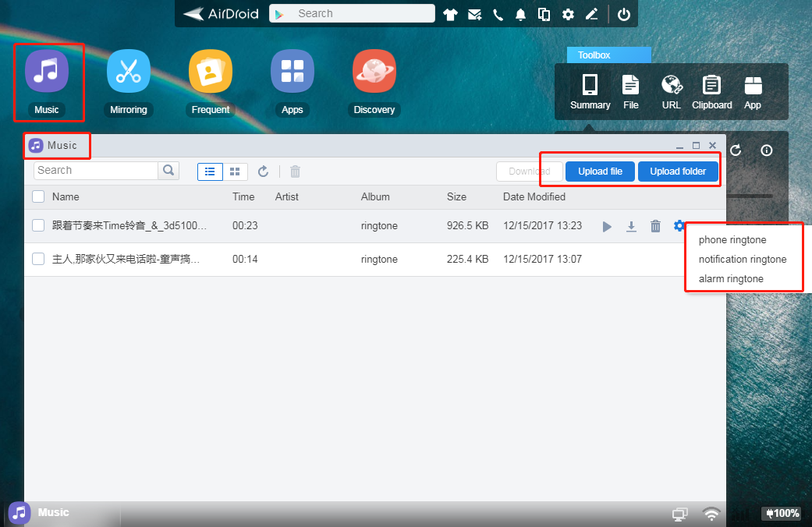Check the first song's checkbox
This screenshot has width=812, height=527.
click(x=38, y=226)
